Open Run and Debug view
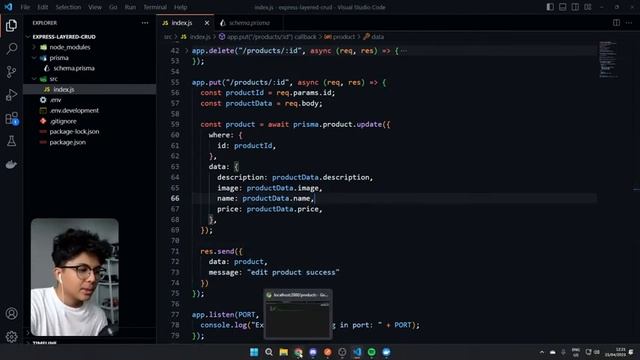The image size is (640, 360). (x=11, y=95)
